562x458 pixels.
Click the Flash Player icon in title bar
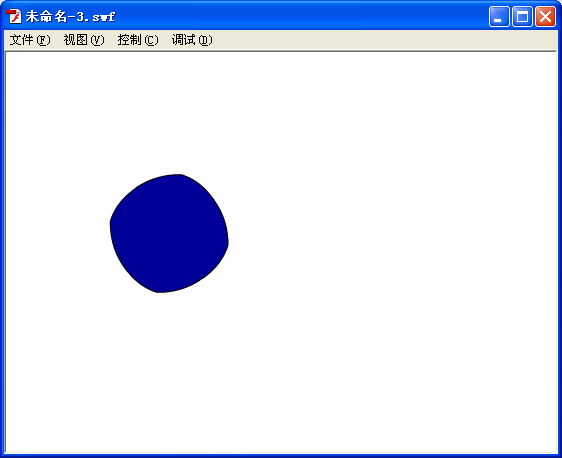(14, 16)
